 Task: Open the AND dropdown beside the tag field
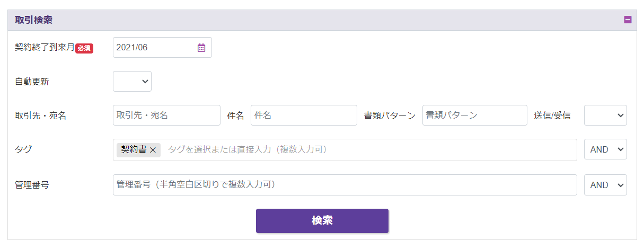[605, 150]
